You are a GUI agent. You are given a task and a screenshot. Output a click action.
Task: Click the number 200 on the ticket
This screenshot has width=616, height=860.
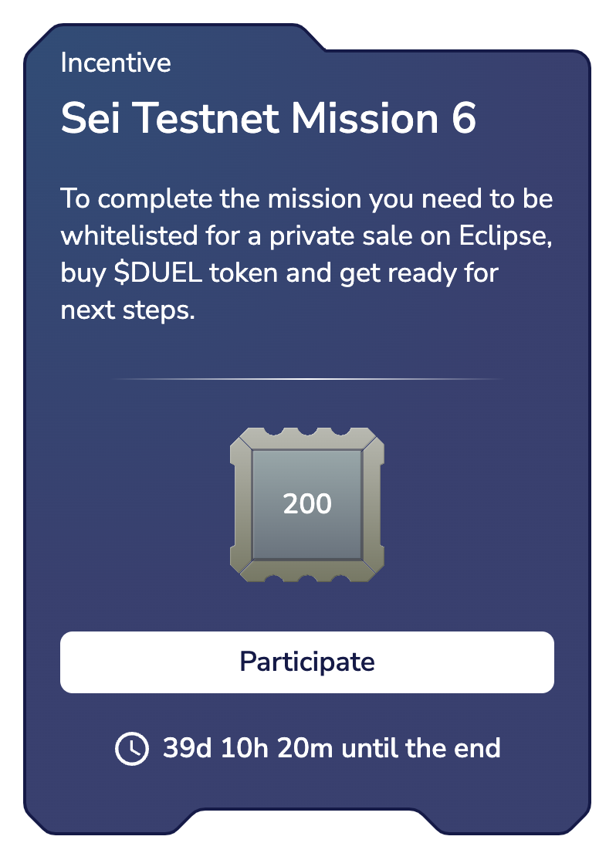307,504
